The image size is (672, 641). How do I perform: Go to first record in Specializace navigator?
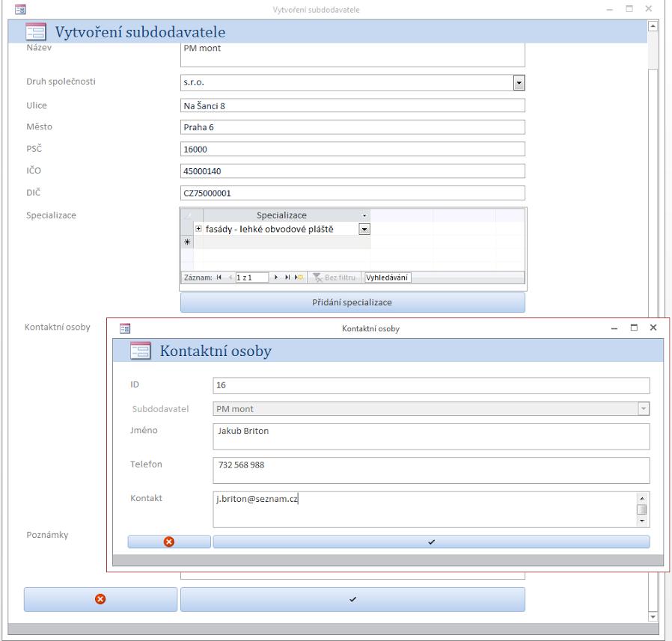tap(219, 277)
